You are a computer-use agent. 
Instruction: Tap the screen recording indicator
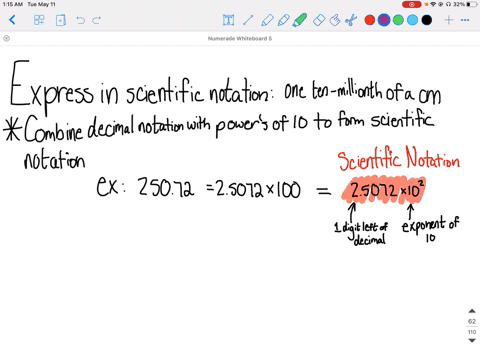[x=412, y=4]
